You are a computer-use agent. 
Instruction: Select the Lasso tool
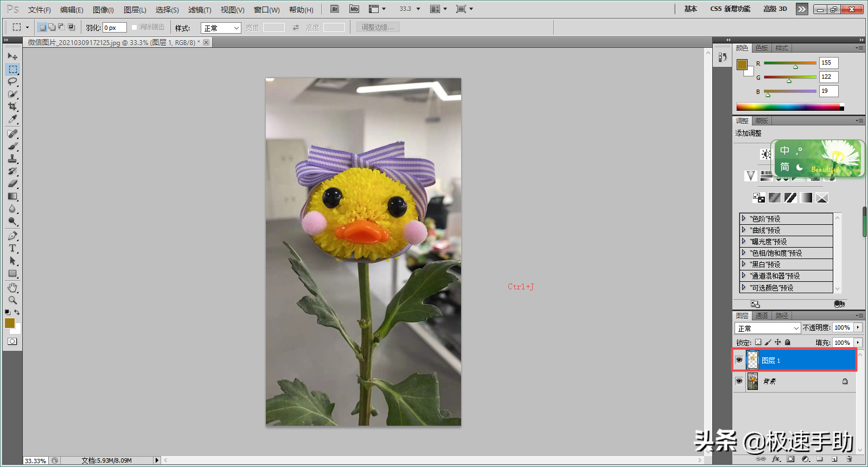[12, 81]
